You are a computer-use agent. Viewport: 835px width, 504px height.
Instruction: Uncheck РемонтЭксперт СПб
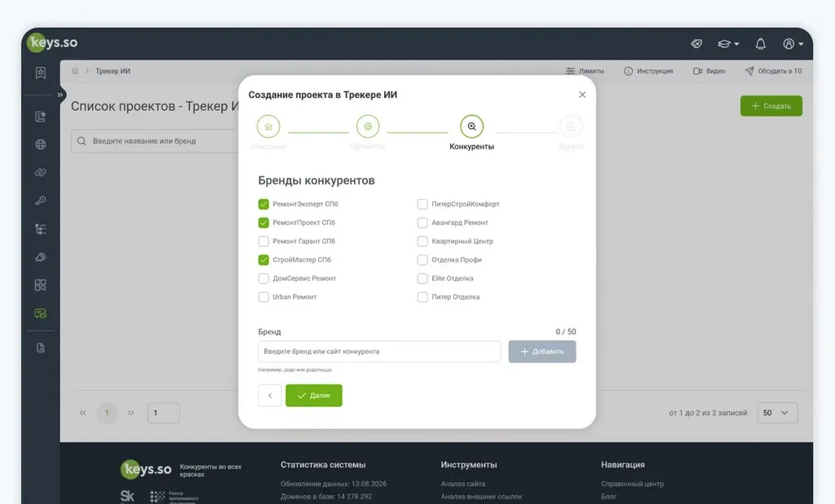point(263,204)
